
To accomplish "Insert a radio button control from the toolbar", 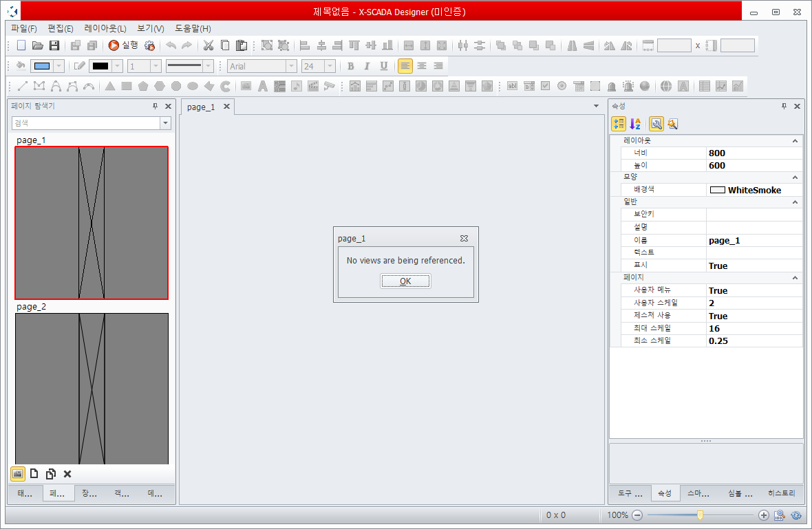I will pos(562,86).
